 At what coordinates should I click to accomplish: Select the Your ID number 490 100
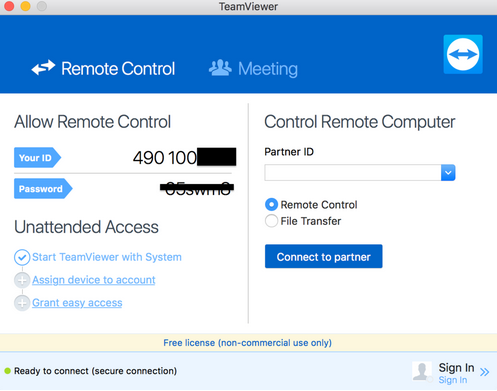pyautogui.click(x=165, y=157)
